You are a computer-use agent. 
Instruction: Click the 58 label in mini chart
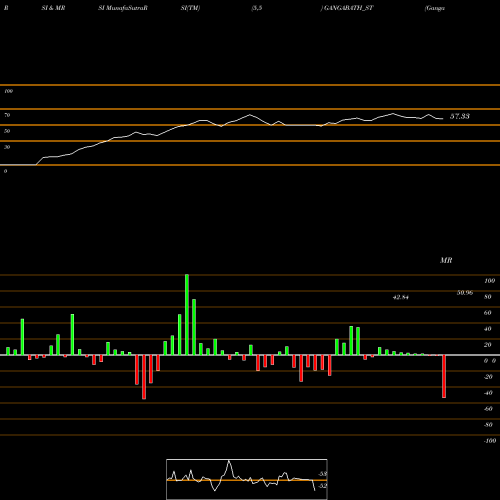coord(323,474)
